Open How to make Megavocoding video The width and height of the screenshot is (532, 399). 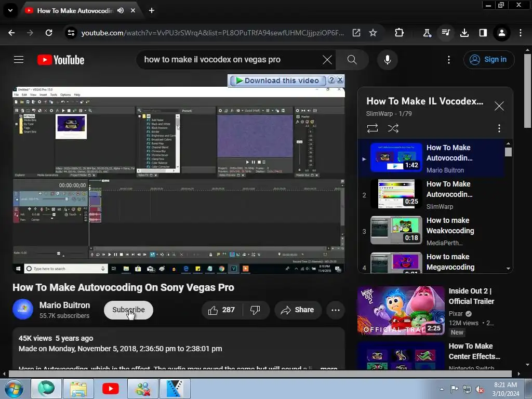(431, 262)
